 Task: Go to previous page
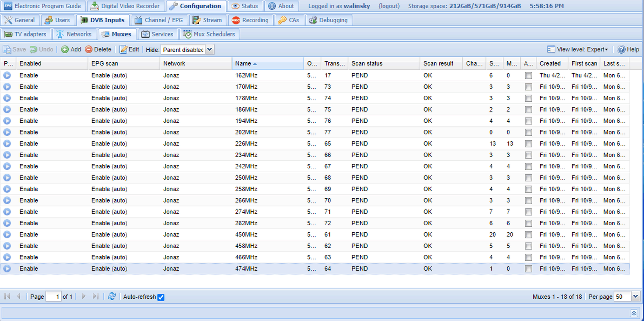(x=19, y=296)
